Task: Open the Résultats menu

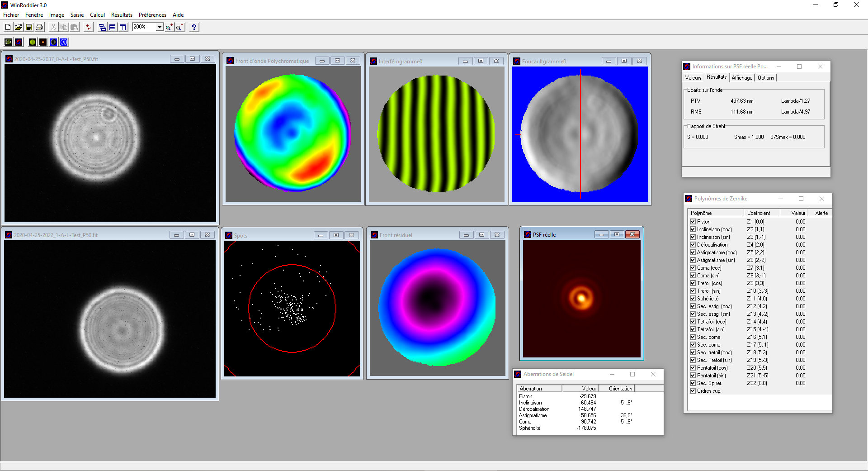Action: pos(122,15)
